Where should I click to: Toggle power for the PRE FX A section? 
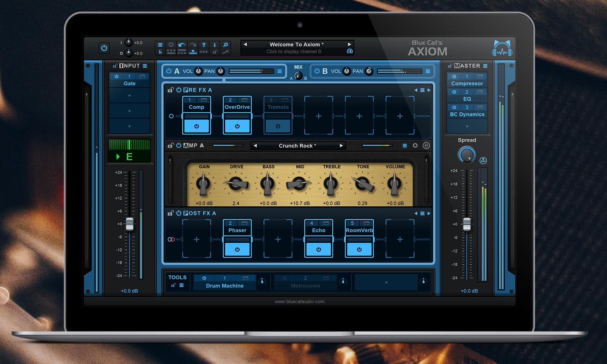coord(178,90)
